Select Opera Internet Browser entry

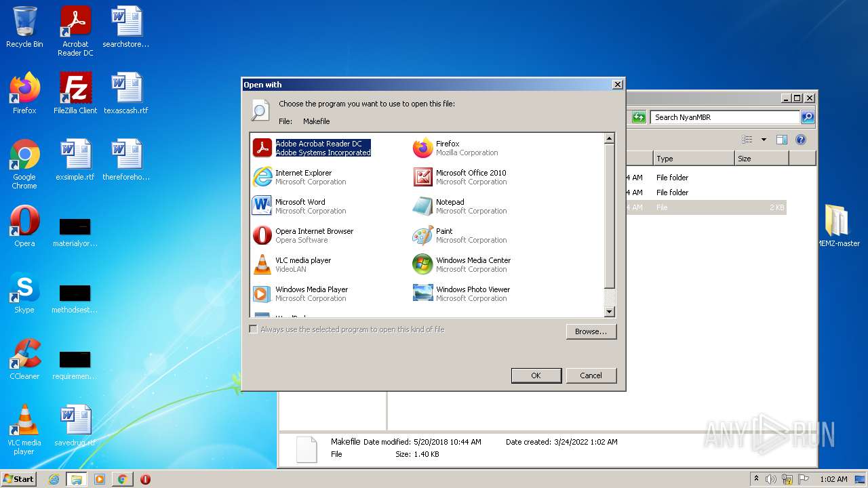tap(303, 235)
